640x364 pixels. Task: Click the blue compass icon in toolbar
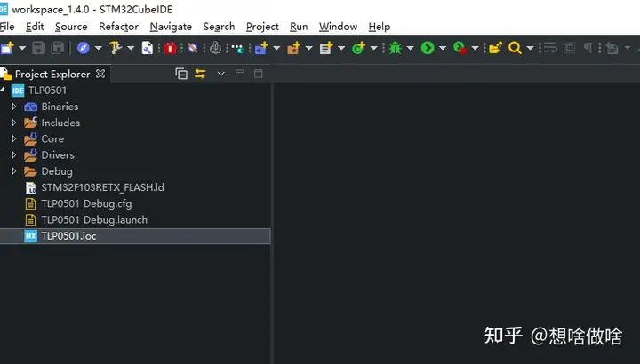[x=84, y=48]
